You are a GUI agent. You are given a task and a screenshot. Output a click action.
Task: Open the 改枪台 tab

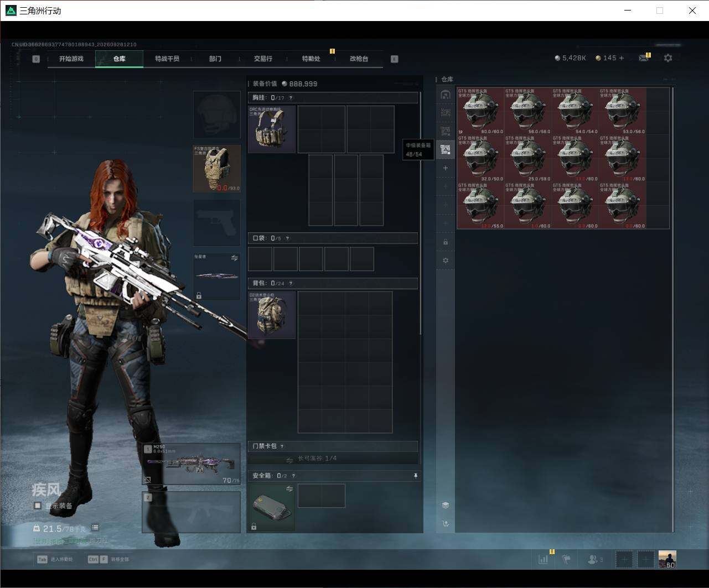[359, 59]
